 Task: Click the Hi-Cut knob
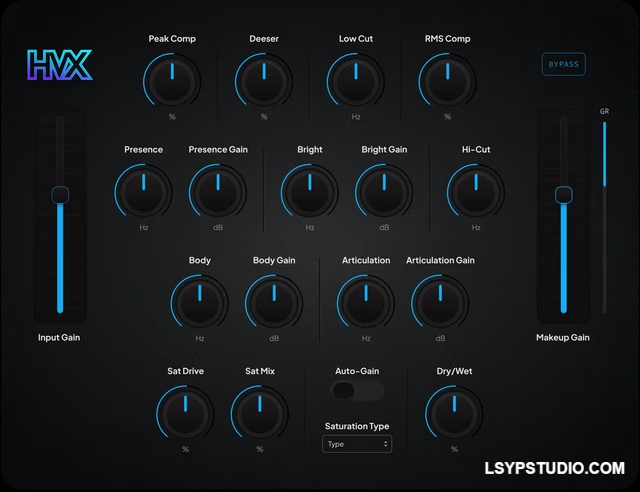[x=476, y=192]
